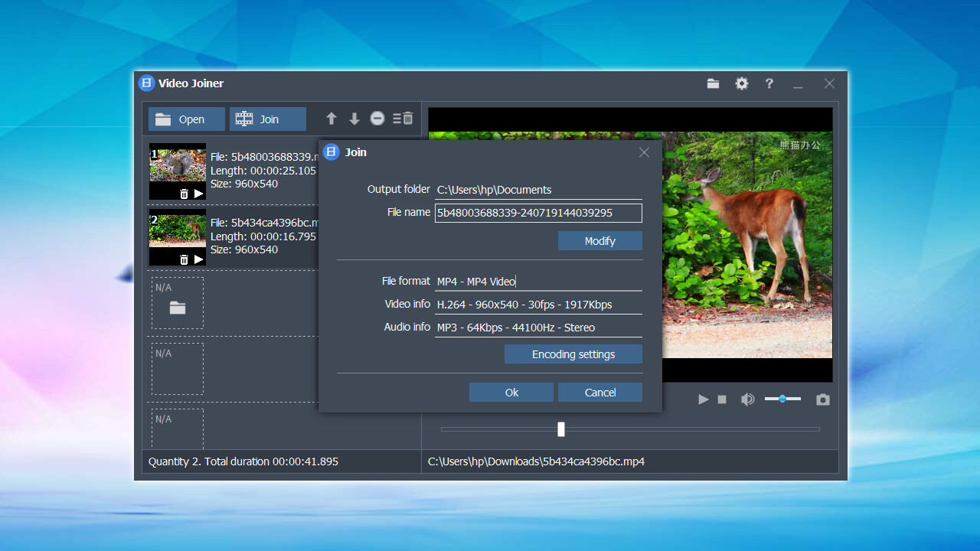This screenshot has height=551, width=980.
Task: Open settings gear in title bar
Action: click(742, 83)
